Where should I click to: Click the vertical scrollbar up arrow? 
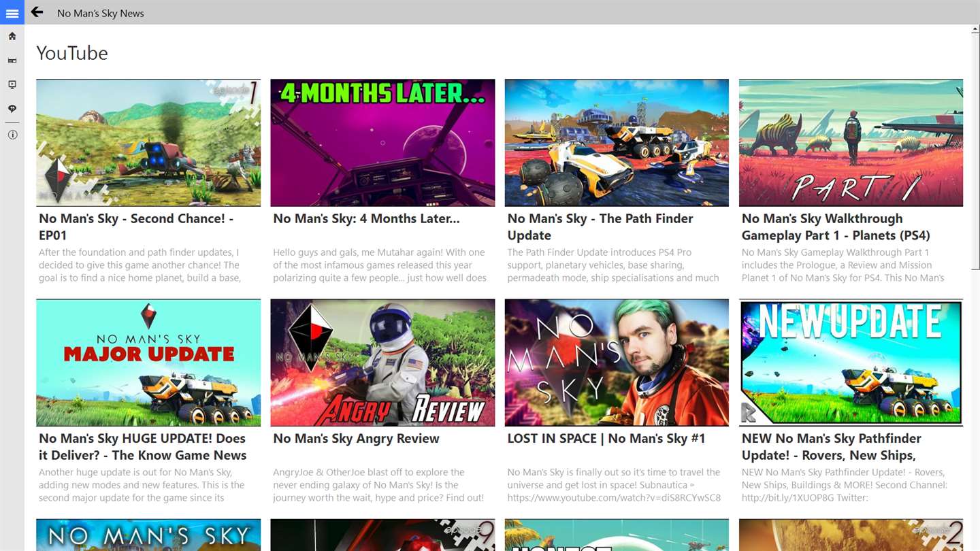pos(975,30)
